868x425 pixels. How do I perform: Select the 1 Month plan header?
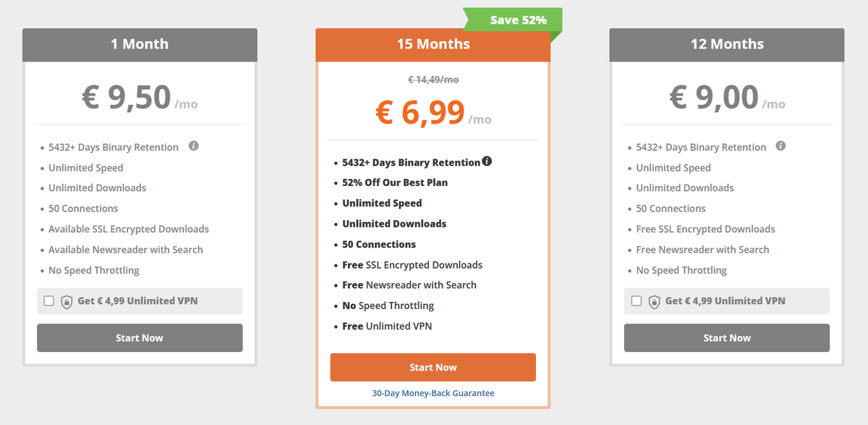click(140, 44)
